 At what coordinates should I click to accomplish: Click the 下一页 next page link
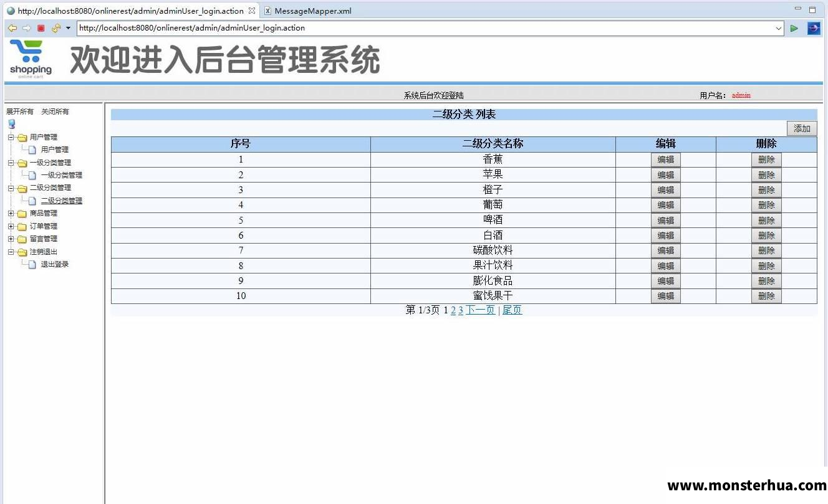tap(481, 310)
